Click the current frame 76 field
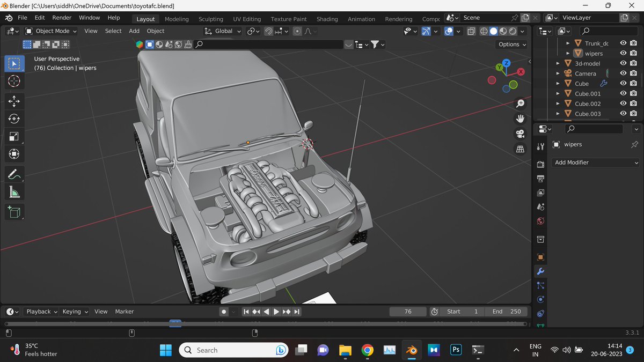 point(408,312)
